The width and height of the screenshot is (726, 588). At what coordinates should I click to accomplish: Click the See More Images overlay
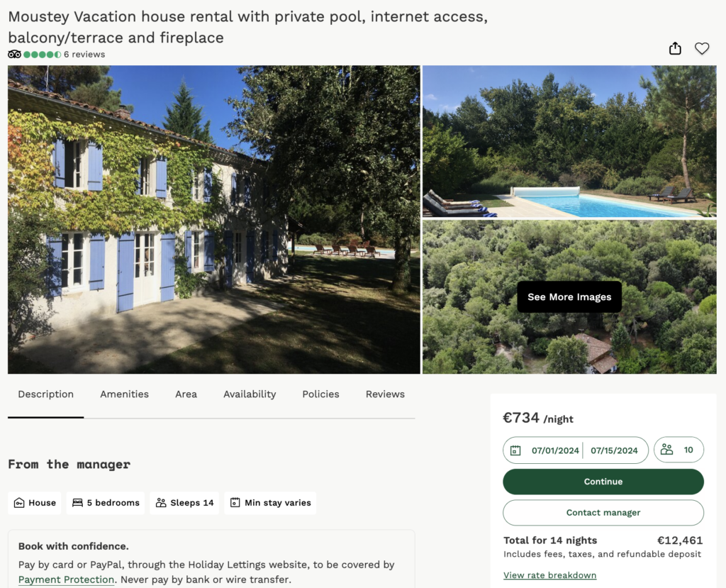(569, 296)
